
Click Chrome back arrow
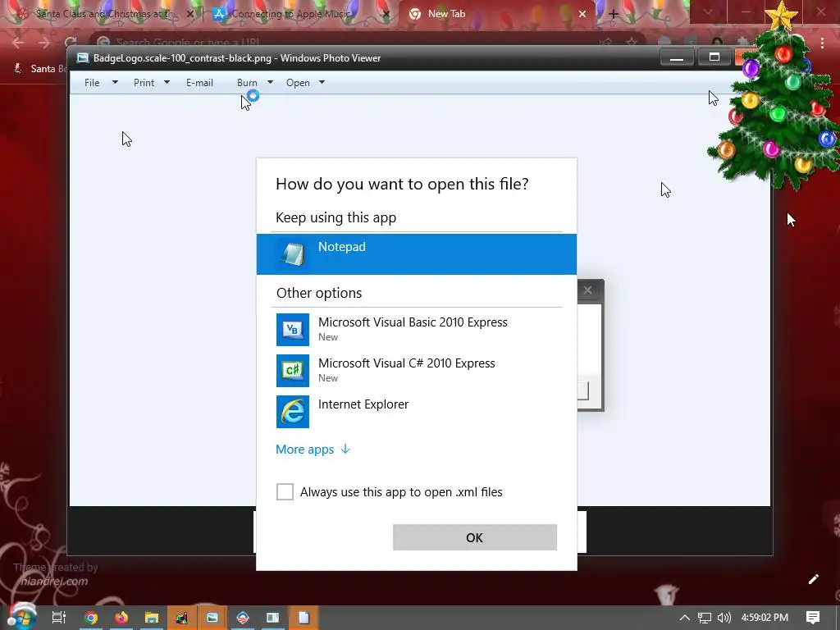(x=18, y=43)
